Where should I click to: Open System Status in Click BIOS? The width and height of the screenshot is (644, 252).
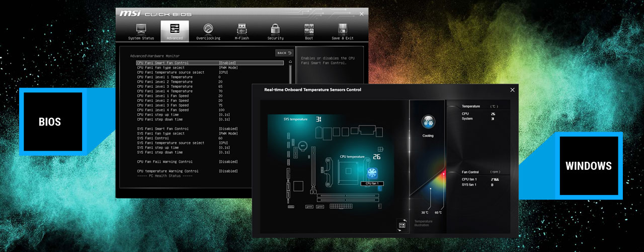coord(141,31)
